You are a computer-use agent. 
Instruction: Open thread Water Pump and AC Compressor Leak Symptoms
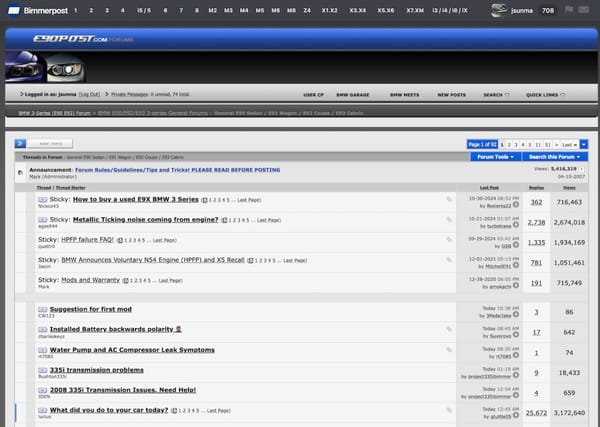(x=132, y=350)
